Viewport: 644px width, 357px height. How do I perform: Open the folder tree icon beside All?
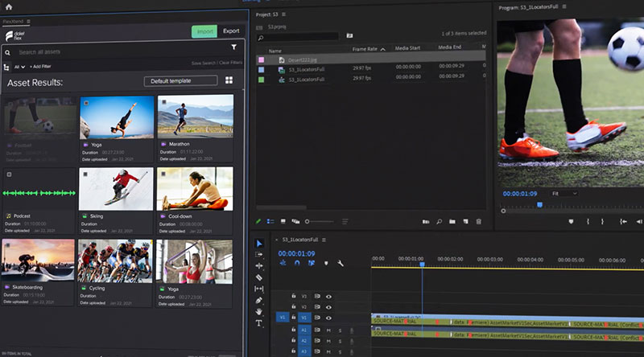(6, 67)
